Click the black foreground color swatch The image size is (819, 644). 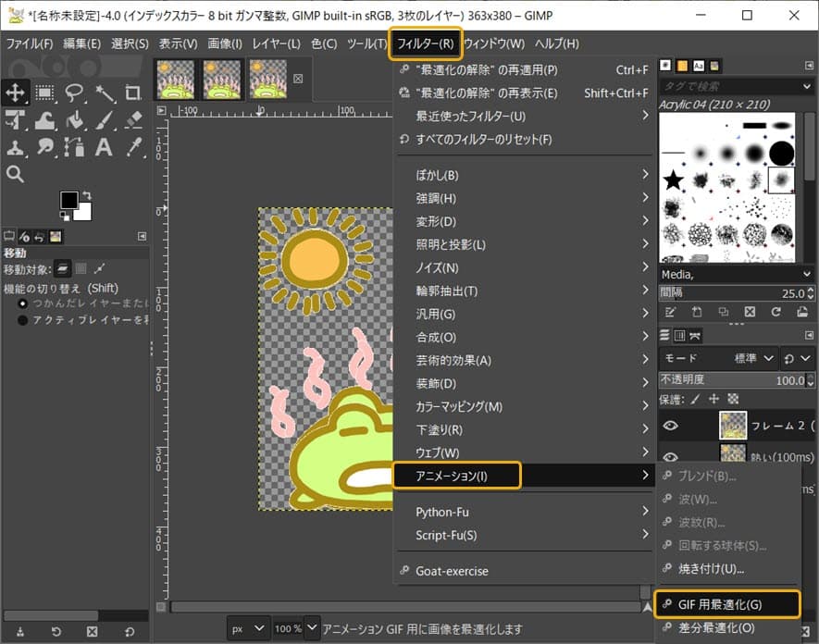(x=68, y=200)
